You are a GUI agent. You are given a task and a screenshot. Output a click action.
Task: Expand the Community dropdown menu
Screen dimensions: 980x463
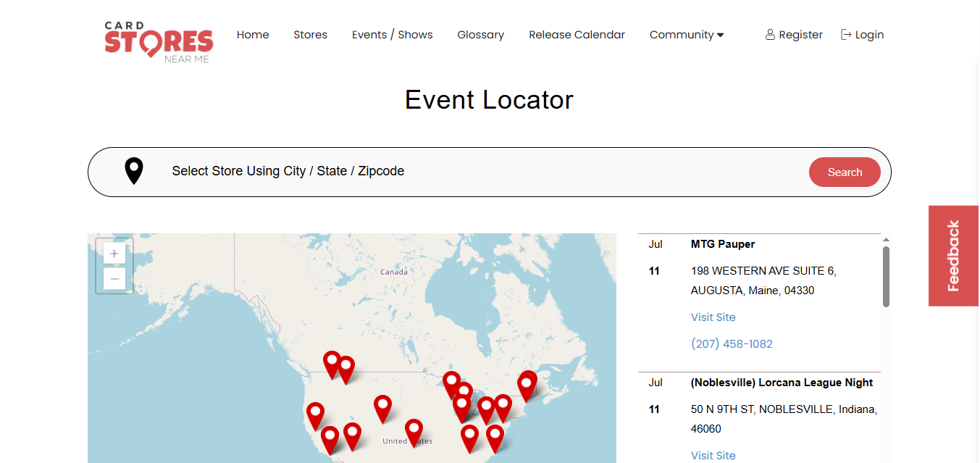[x=686, y=35]
